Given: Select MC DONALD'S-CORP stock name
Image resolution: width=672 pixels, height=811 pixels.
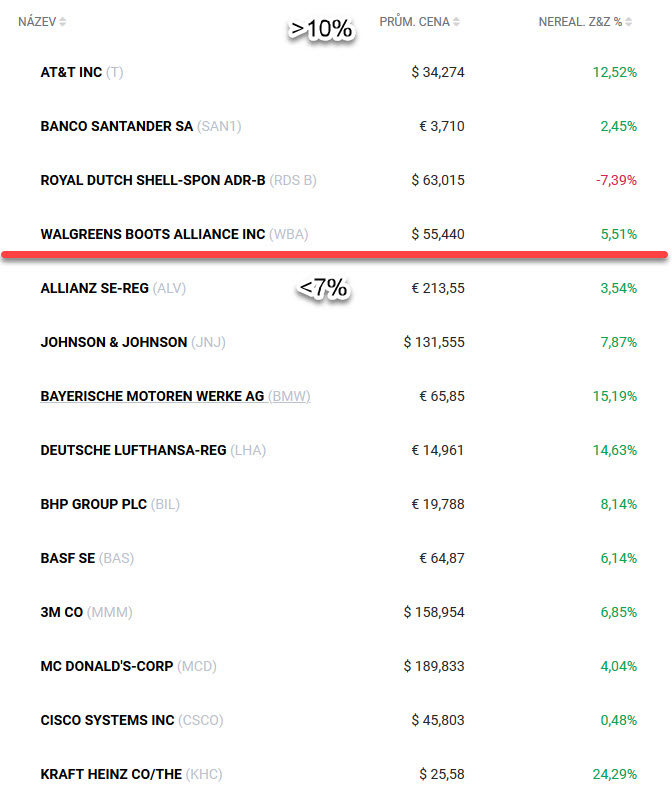Looking at the screenshot, I should [x=106, y=666].
